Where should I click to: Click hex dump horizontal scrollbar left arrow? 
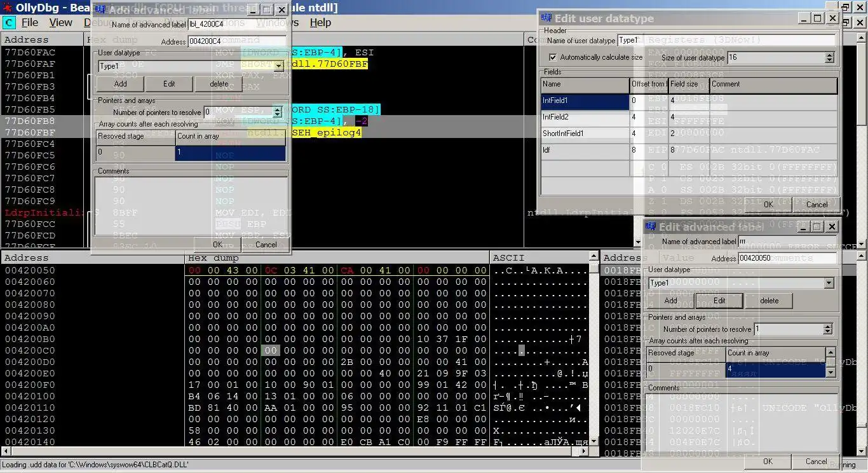click(5, 451)
